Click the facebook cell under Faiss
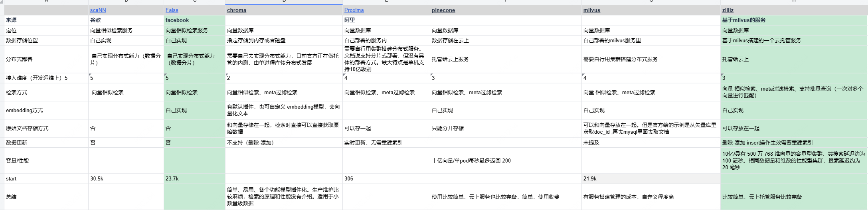This screenshot has height=210, width=868. (194, 20)
